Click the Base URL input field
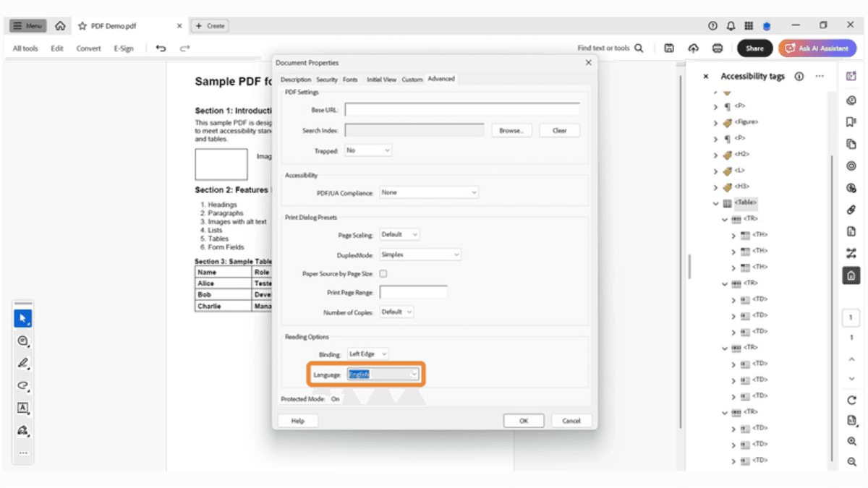 (462, 110)
